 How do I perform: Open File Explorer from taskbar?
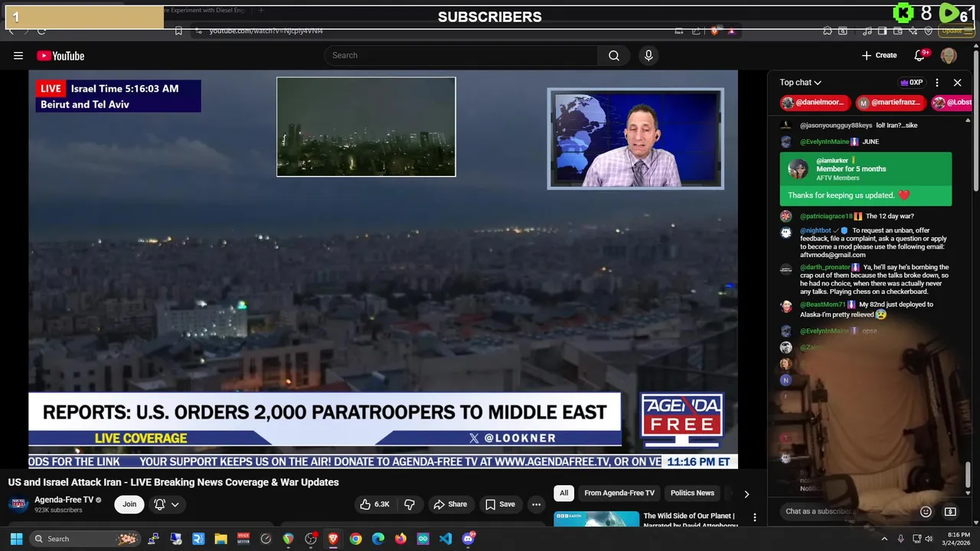point(220,539)
